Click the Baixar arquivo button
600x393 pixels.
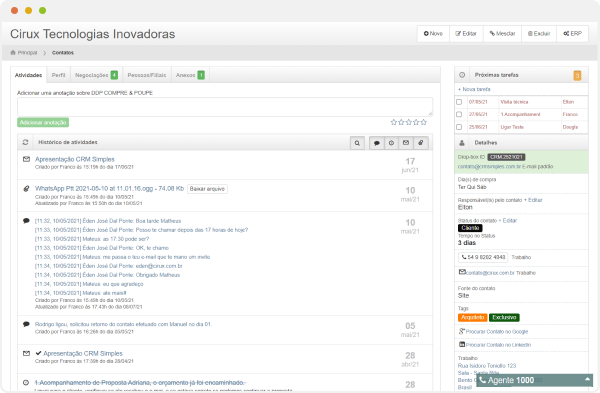pyautogui.click(x=207, y=189)
